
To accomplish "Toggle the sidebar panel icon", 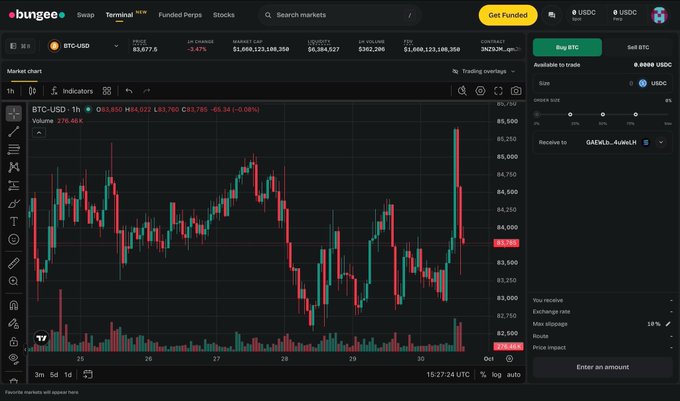I will point(20,46).
